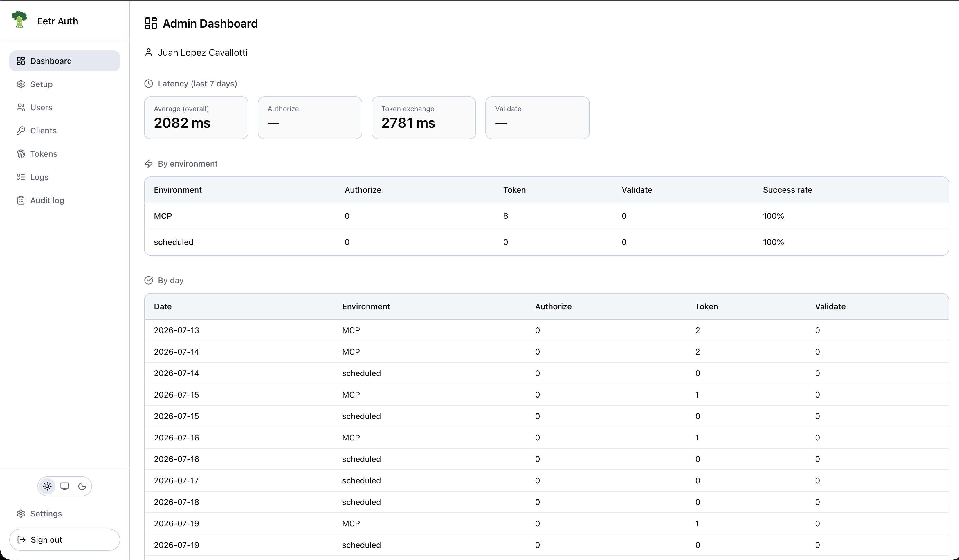Click the 2781 ms value

(408, 123)
